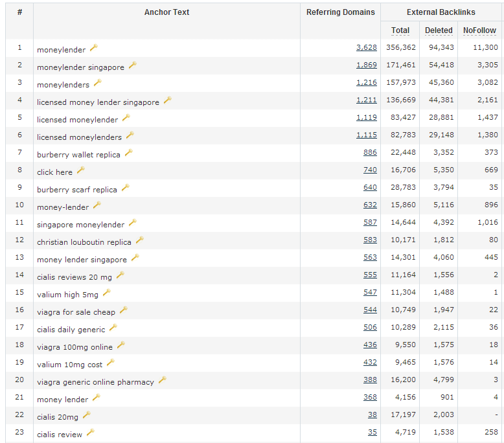Click the 'Deleted' column header
The width and height of the screenshot is (504, 443).
click(x=439, y=30)
